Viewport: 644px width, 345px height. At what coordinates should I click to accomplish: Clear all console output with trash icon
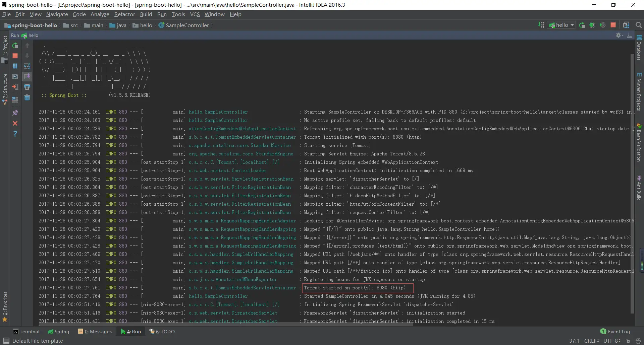[x=27, y=97]
